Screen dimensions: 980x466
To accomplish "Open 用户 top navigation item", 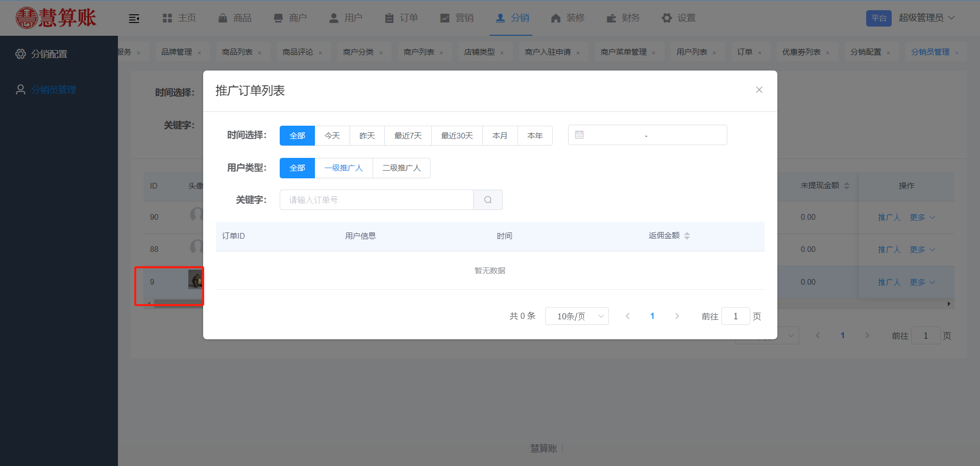I will tap(346, 18).
